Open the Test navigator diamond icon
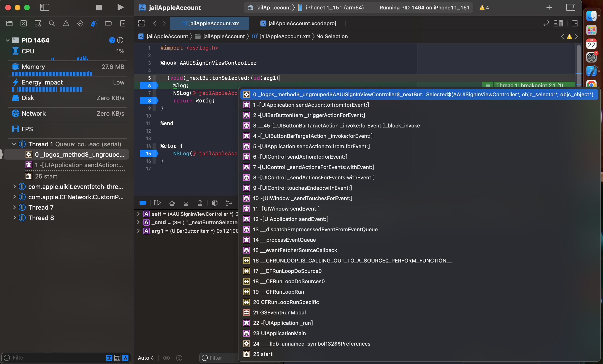This screenshot has width=603, height=364. coord(80,23)
